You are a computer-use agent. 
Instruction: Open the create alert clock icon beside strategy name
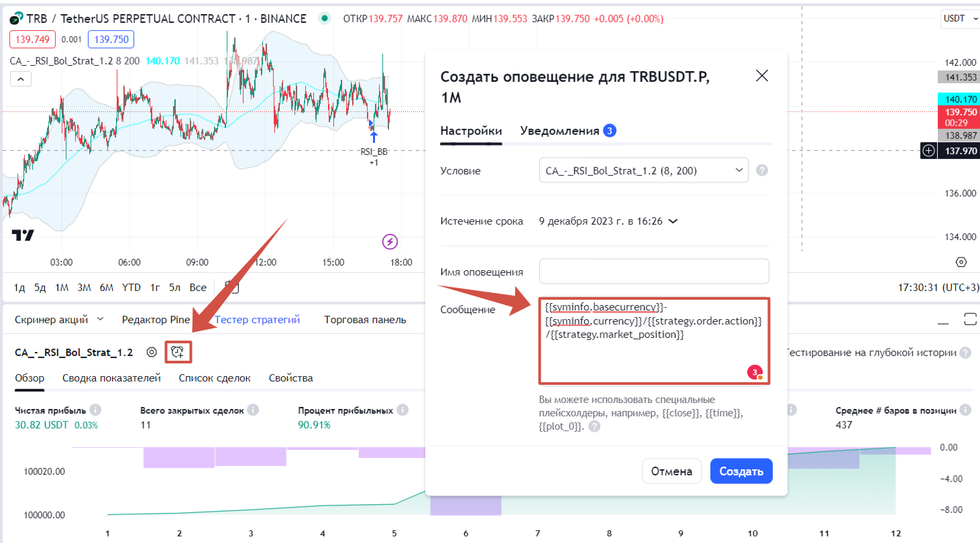coord(178,352)
